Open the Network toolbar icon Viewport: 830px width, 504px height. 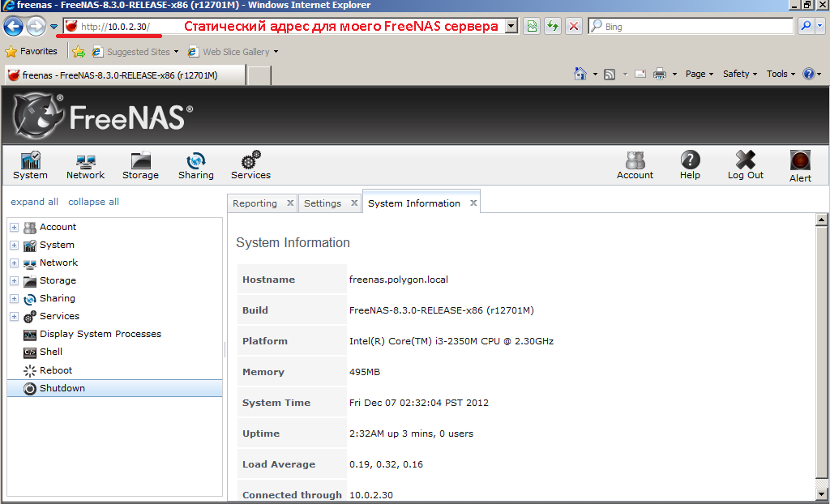coord(85,166)
